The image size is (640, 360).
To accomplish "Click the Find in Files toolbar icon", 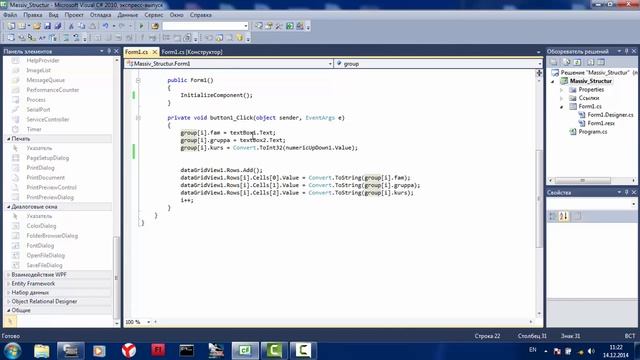I will tap(155, 26).
